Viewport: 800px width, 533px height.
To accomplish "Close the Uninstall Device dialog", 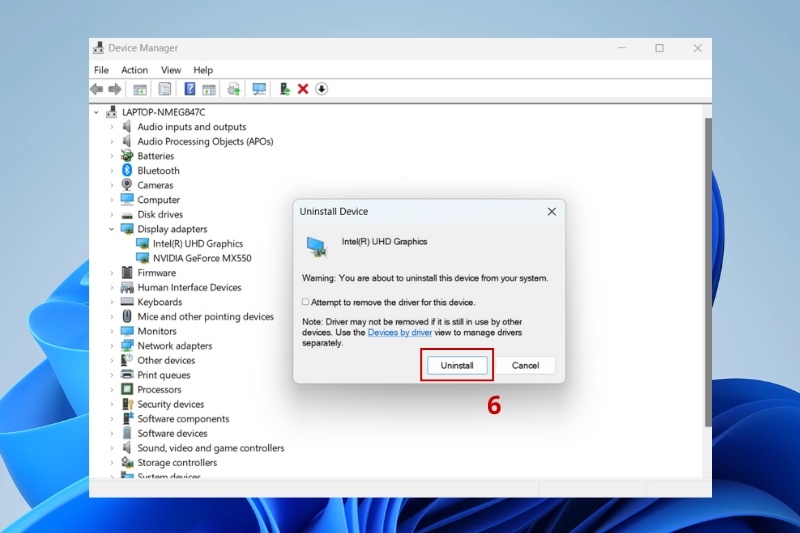I will (x=552, y=211).
